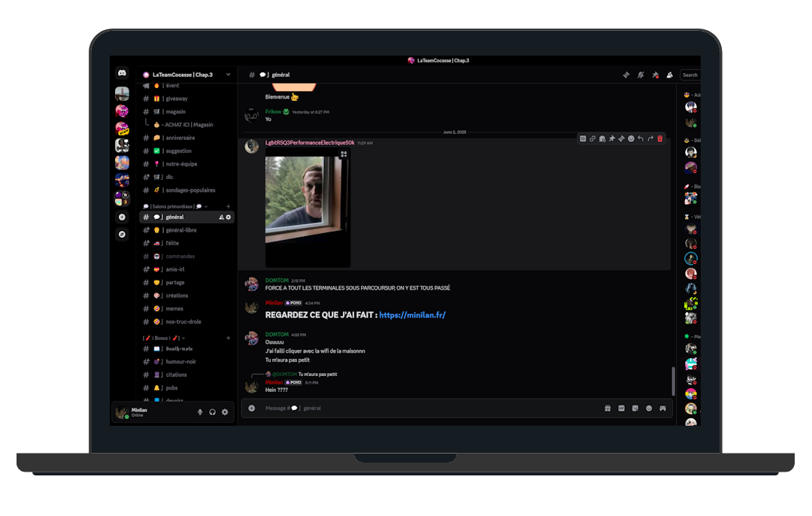Open the pinned messages panel
812x516 pixels.
click(655, 74)
